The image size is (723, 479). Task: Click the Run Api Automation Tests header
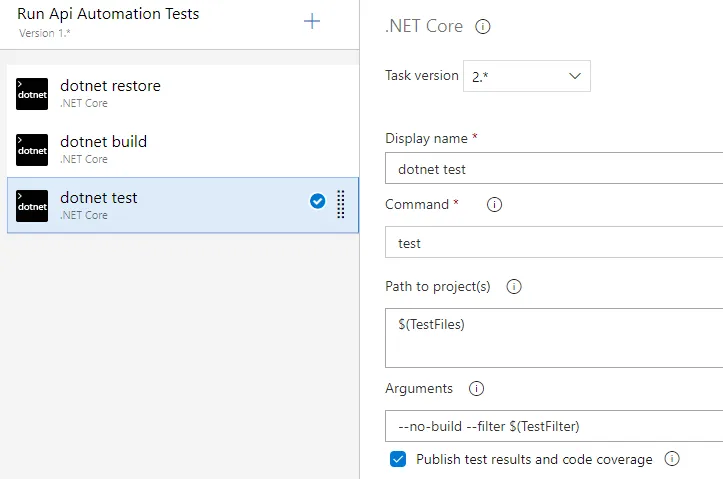coord(108,15)
